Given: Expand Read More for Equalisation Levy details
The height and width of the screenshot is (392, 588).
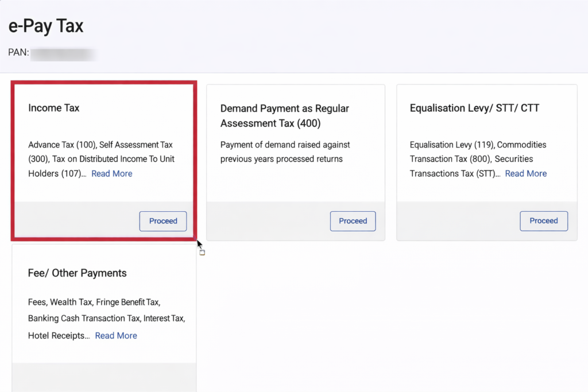Looking at the screenshot, I should [x=525, y=173].
